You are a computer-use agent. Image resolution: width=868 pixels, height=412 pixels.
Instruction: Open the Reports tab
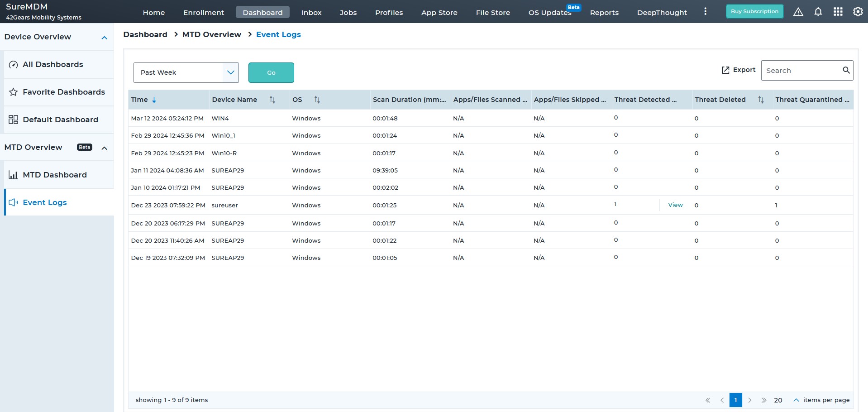604,12
